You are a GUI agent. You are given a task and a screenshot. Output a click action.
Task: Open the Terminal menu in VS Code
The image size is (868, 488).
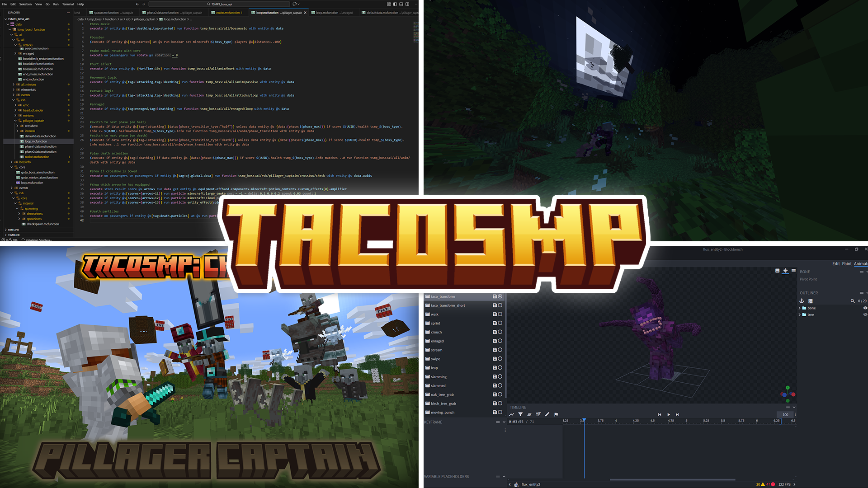68,4
